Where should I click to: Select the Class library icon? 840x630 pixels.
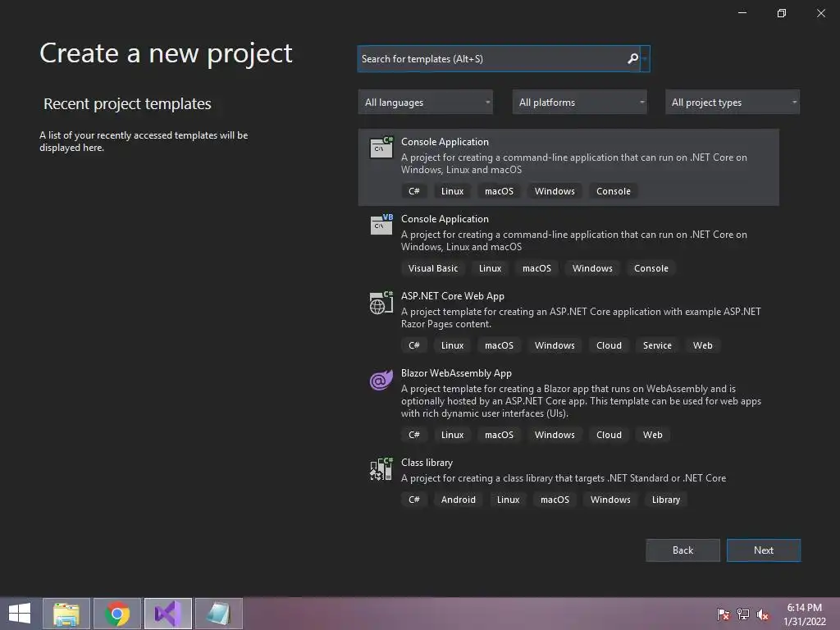point(381,469)
